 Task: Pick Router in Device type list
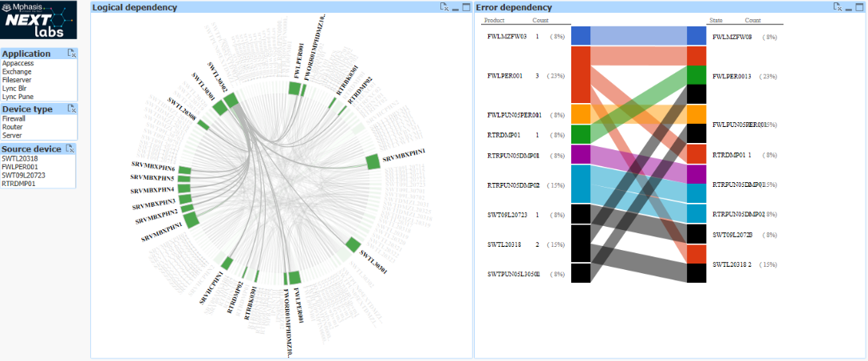(12, 126)
